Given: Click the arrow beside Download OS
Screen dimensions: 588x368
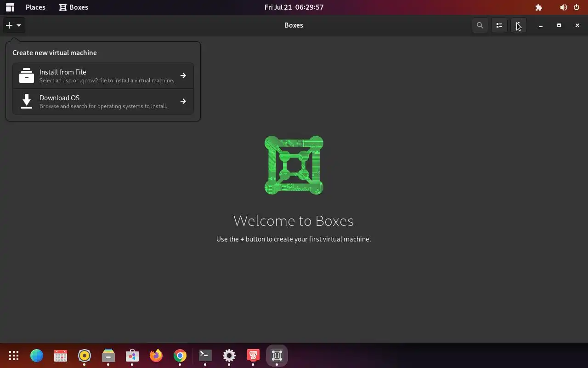Looking at the screenshot, I should (183, 101).
